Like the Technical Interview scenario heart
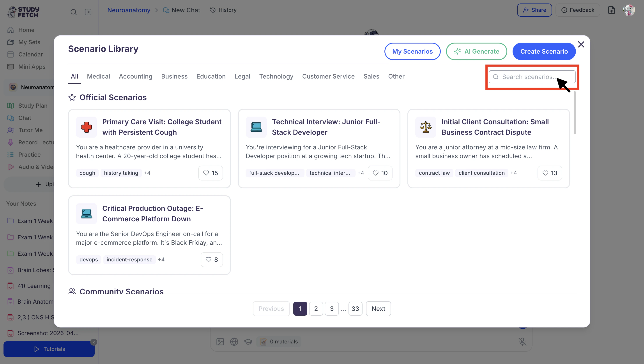 click(380, 173)
